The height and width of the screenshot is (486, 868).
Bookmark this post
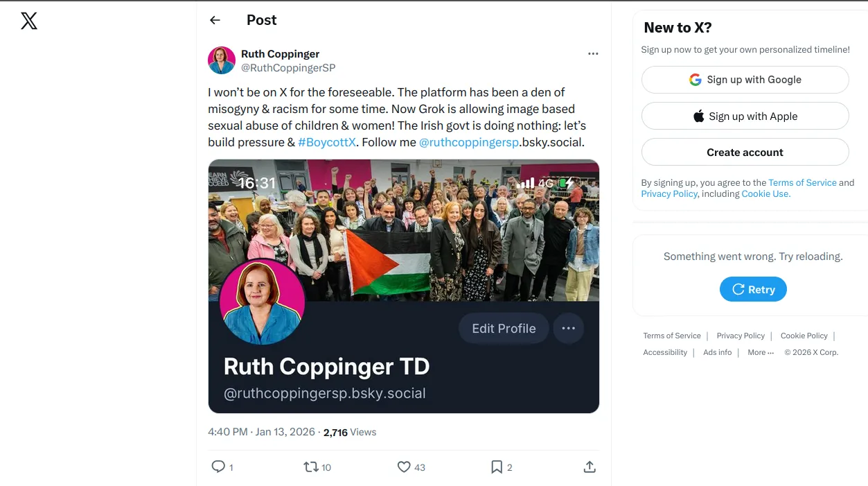coord(497,467)
